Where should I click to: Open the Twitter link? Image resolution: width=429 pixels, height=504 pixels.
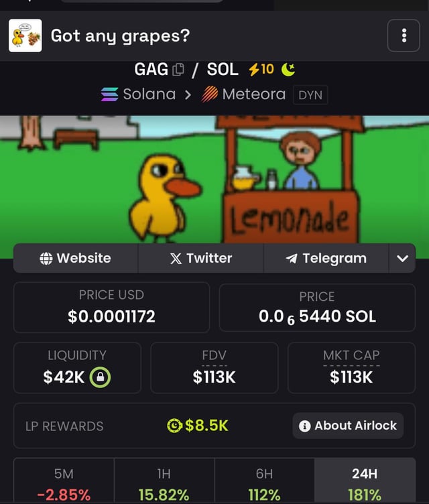[200, 258]
